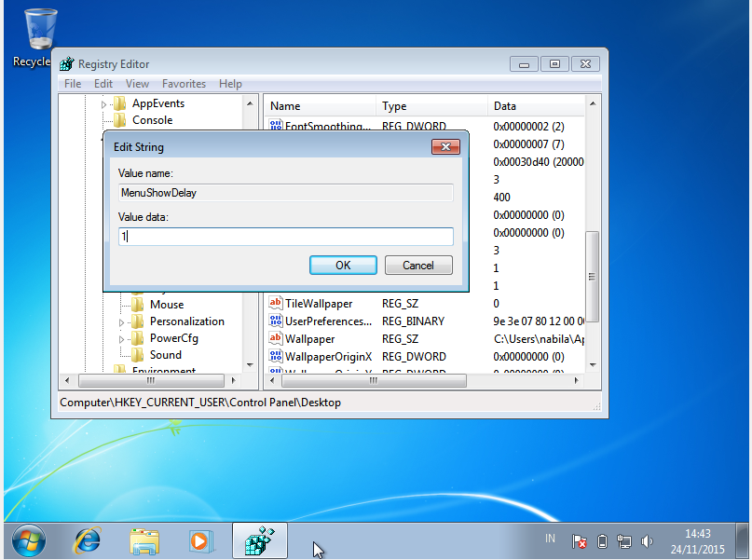Click the Wallpaper string value icon

pyautogui.click(x=275, y=338)
